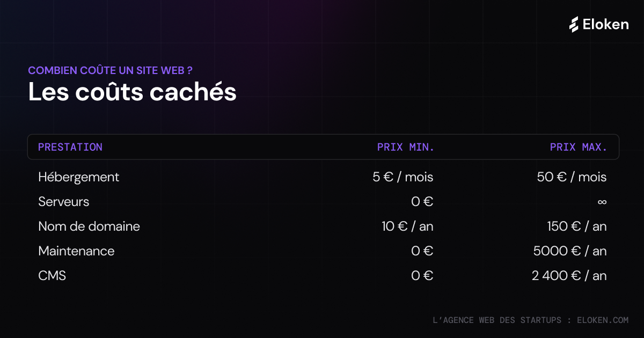Click the Nom de domaine row label
Screen dimensions: 644x338
pos(89,226)
